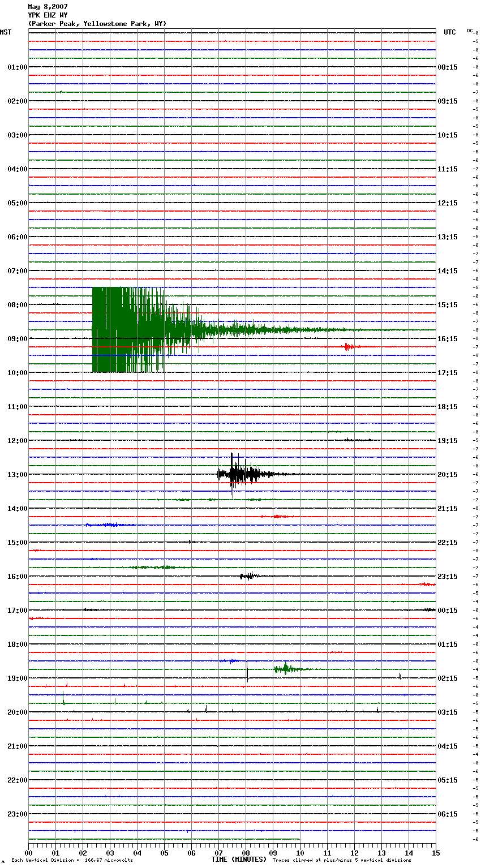Click the "Traces clipped at plus/minus 5 vertical divisions" note
The image size is (481, 868).
click(x=342, y=861)
